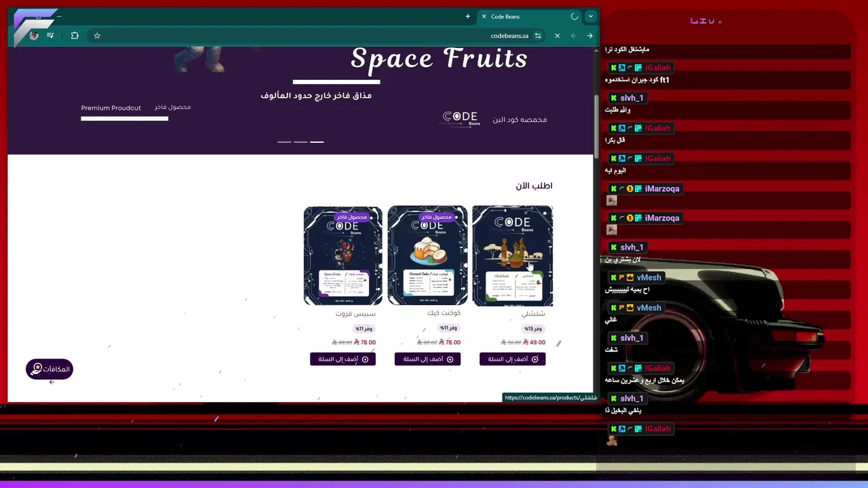Click the اطلب الآن section heading

(534, 186)
